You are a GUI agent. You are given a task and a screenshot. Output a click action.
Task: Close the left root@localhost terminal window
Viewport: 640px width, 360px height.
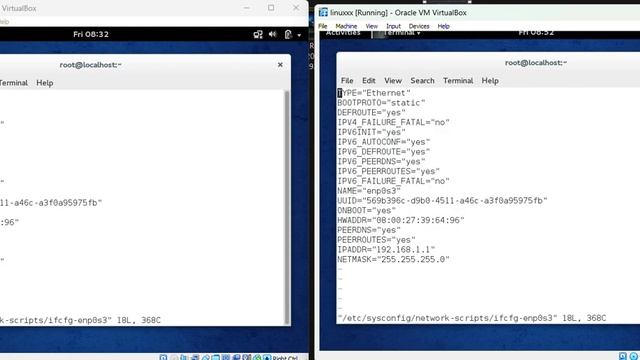[x=280, y=64]
